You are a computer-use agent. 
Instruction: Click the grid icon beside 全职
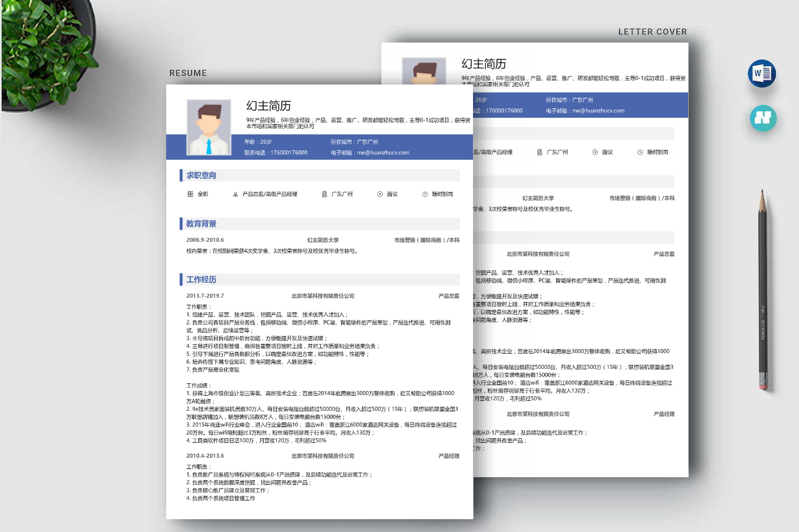(x=190, y=194)
